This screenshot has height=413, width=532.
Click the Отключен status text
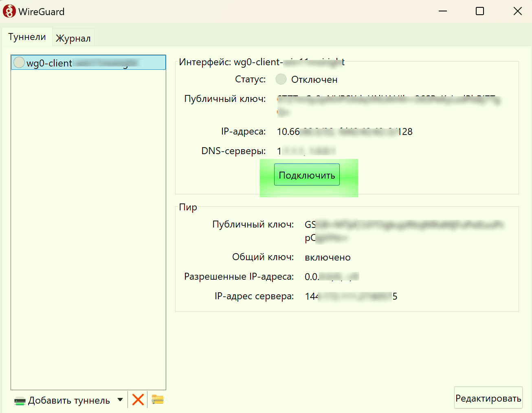(314, 80)
